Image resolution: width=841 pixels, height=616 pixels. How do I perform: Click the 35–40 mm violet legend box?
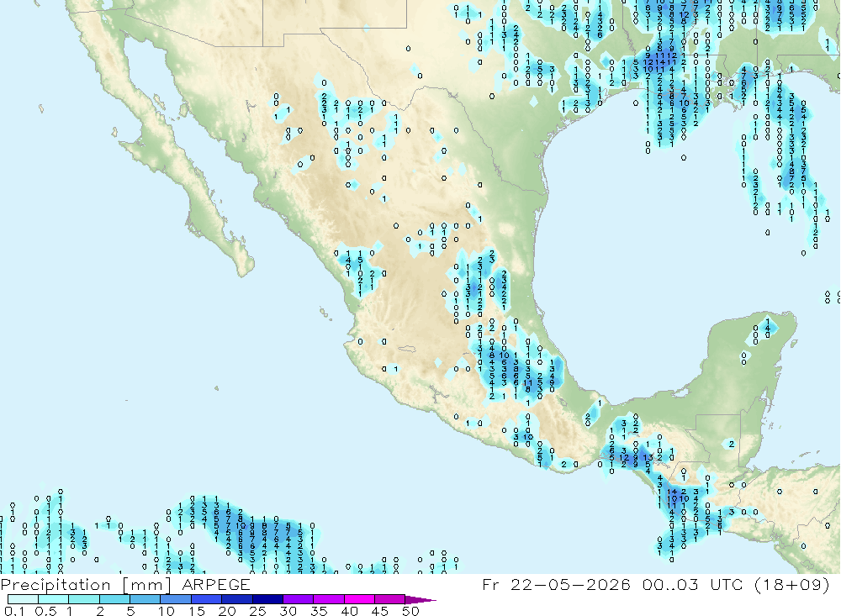(x=328, y=599)
